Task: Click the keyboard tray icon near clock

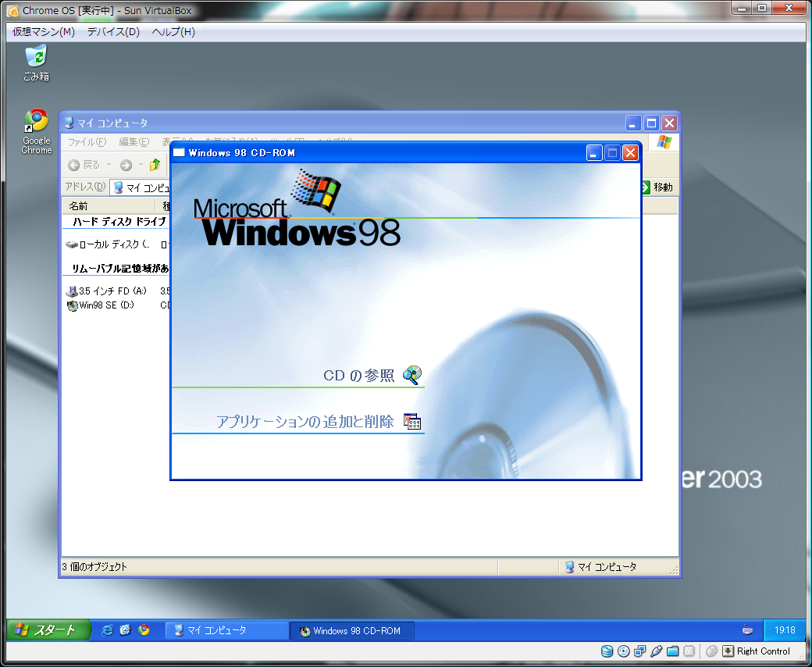Action: [747, 630]
